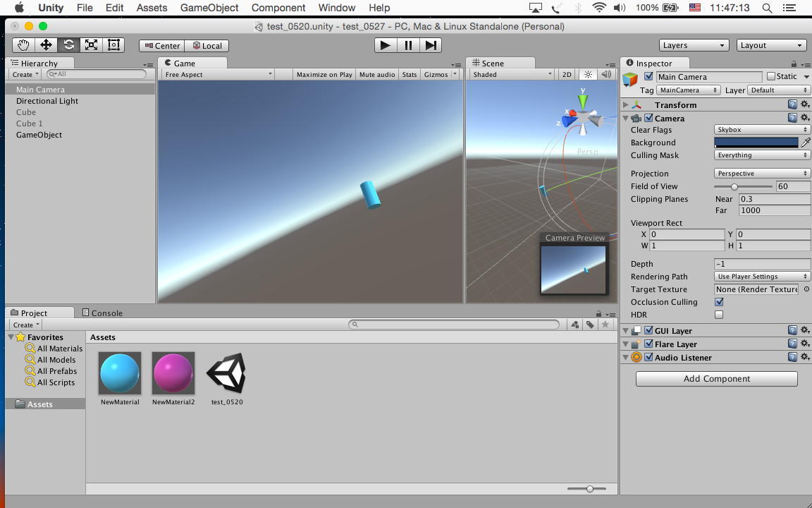The width and height of the screenshot is (812, 508).
Task: Open Camera component gear settings
Action: point(805,119)
